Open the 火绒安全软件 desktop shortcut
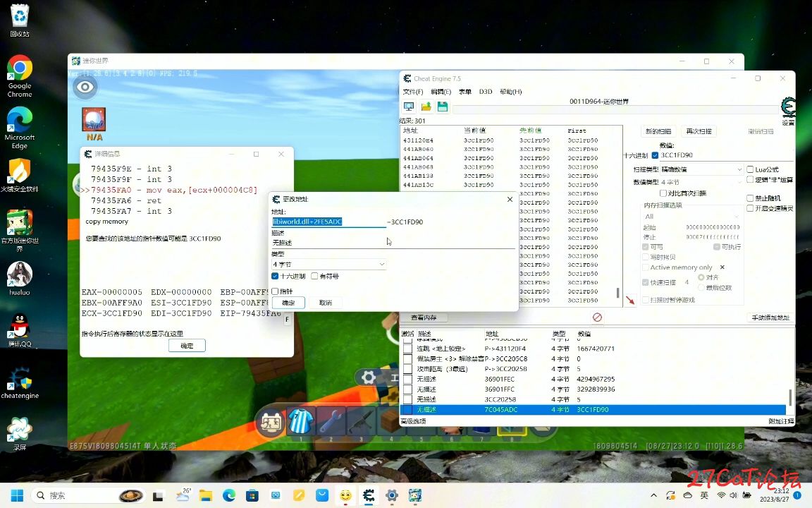Image resolution: width=812 pixels, height=508 pixels. pyautogui.click(x=20, y=175)
